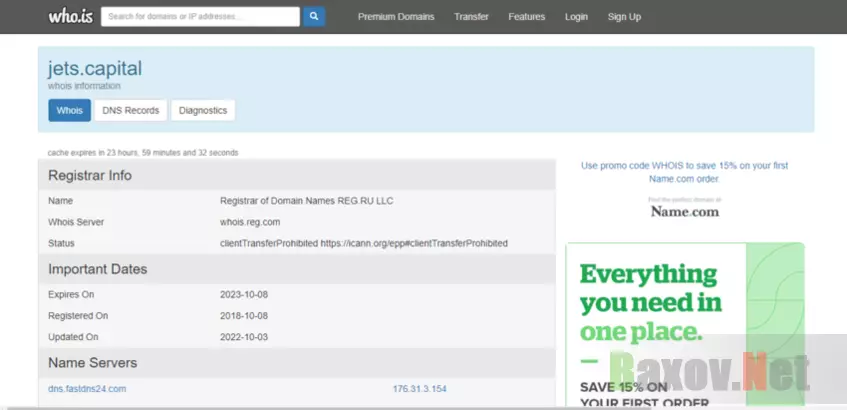The image size is (847, 410).
Task: Click the Registrar Info section header
Action: (297, 176)
